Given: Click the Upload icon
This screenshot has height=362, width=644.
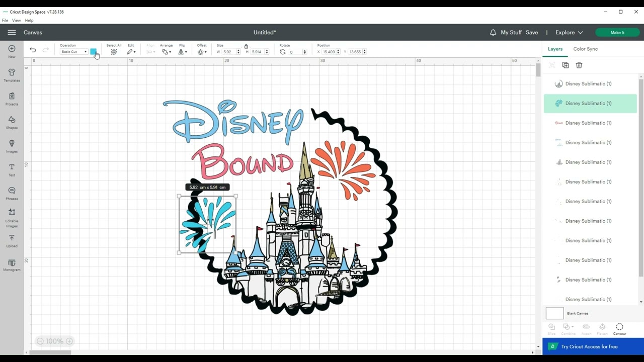Looking at the screenshot, I should click(12, 238).
